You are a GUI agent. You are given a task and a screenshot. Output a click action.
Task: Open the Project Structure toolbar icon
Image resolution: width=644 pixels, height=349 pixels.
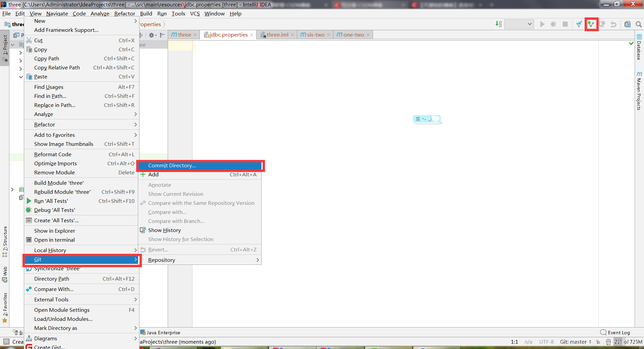628,24
